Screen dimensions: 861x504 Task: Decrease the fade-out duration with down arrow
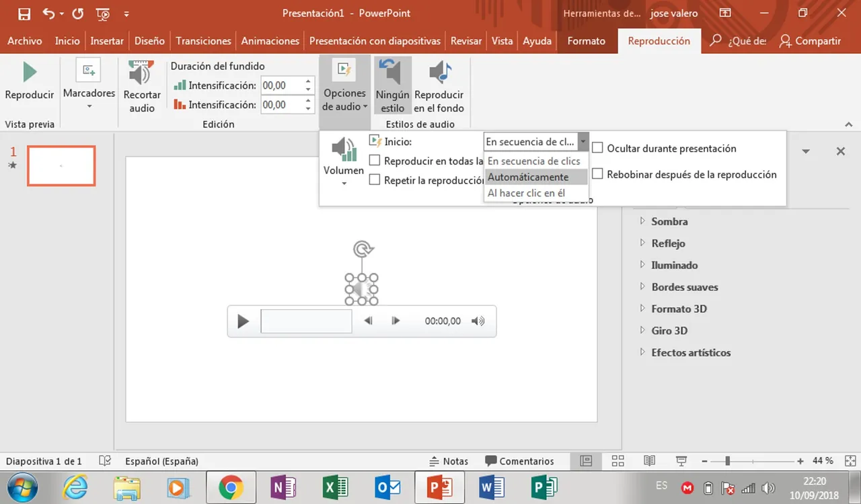click(x=308, y=108)
